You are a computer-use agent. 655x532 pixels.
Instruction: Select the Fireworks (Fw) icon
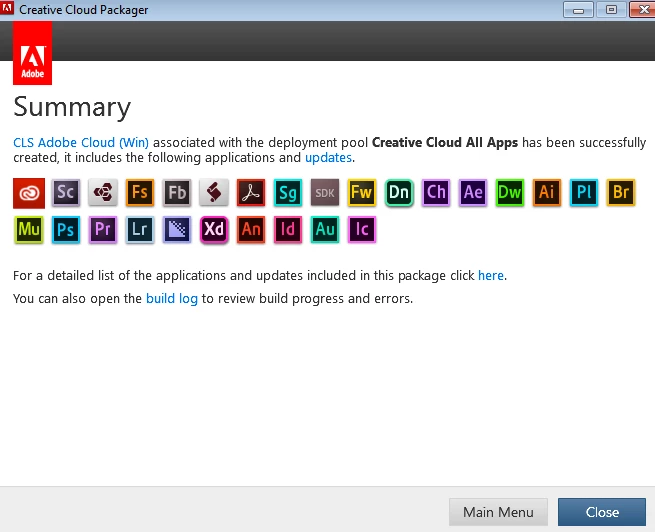[362, 193]
